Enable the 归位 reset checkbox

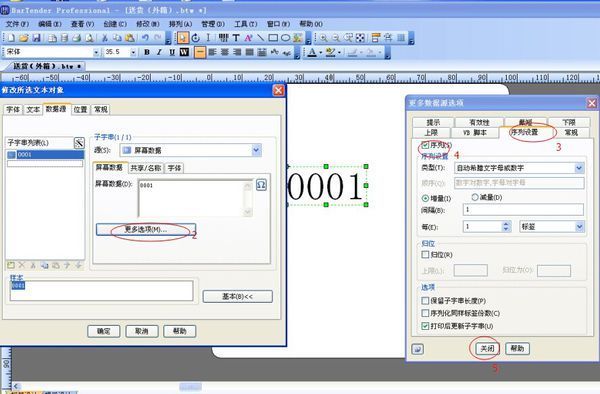425,255
